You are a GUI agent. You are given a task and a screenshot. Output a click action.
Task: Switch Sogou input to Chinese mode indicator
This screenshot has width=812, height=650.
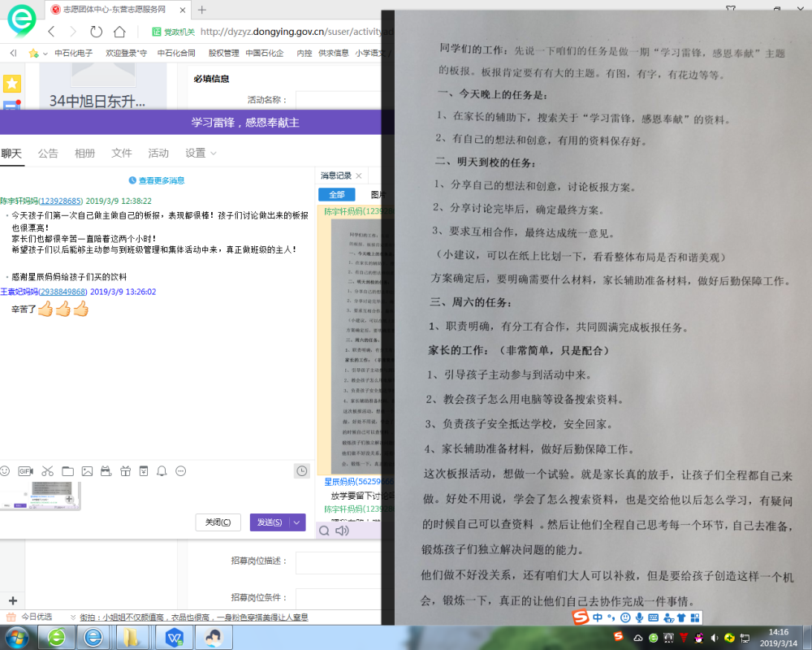pos(598,617)
